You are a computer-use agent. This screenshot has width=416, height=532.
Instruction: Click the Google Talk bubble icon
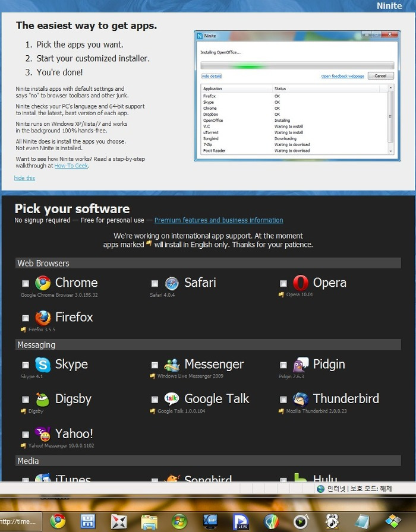(172, 398)
